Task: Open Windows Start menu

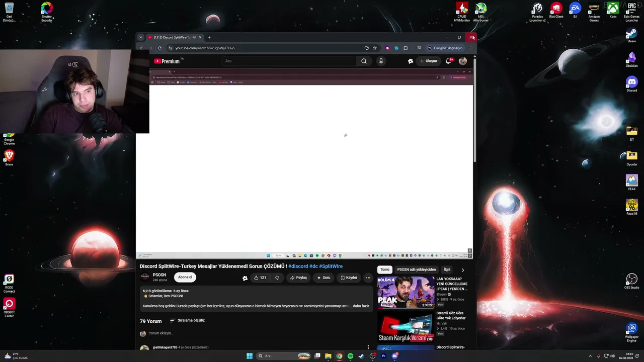Action: [250, 356]
